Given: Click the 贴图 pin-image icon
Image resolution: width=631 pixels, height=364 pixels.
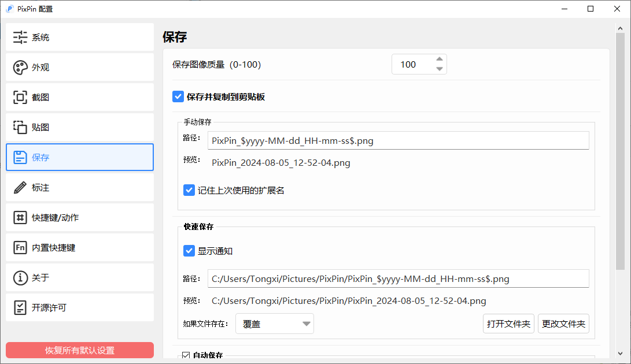Looking at the screenshot, I should click(20, 128).
